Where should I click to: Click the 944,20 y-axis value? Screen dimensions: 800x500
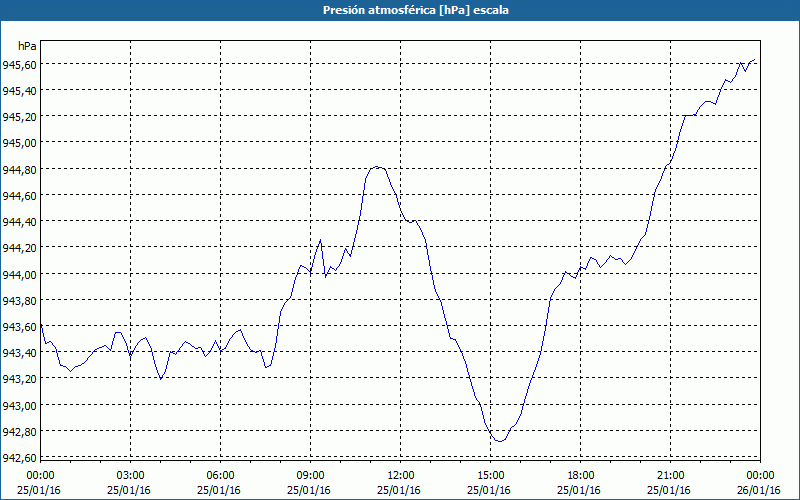pos(19,248)
